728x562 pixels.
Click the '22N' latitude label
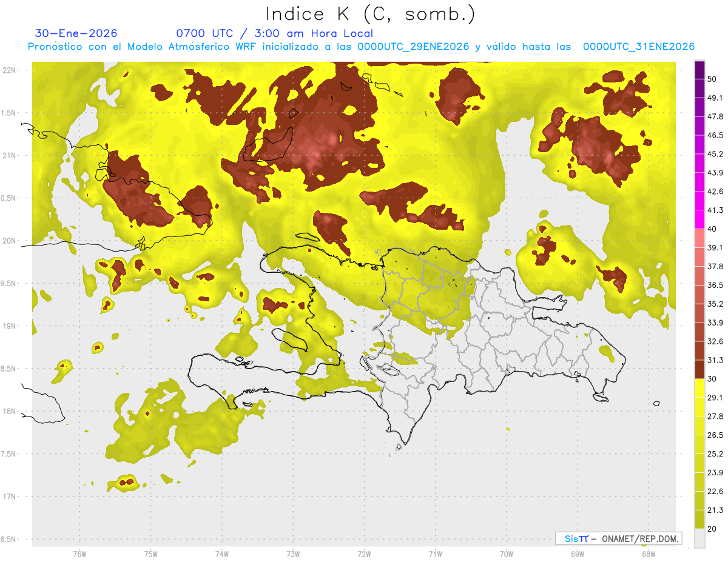coord(8,70)
